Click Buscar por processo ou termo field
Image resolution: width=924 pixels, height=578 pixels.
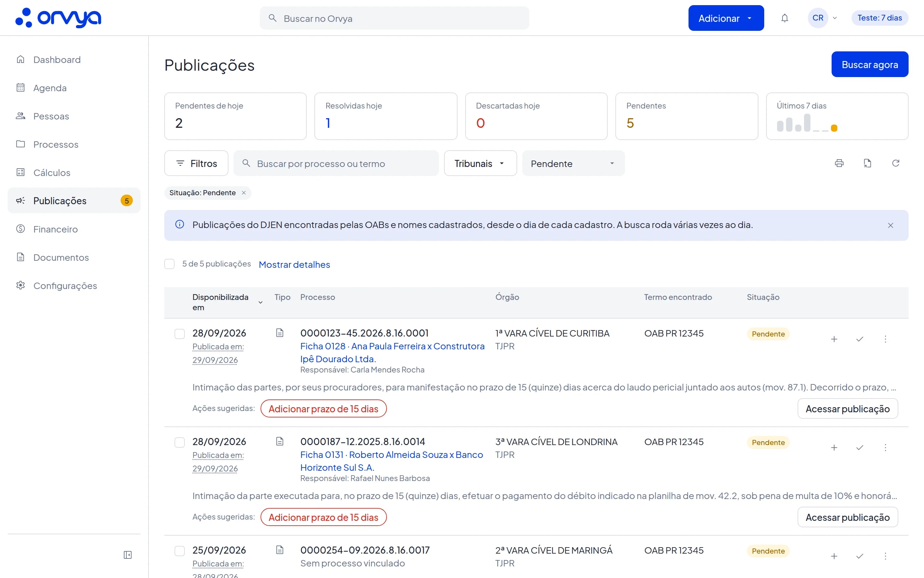coord(336,163)
